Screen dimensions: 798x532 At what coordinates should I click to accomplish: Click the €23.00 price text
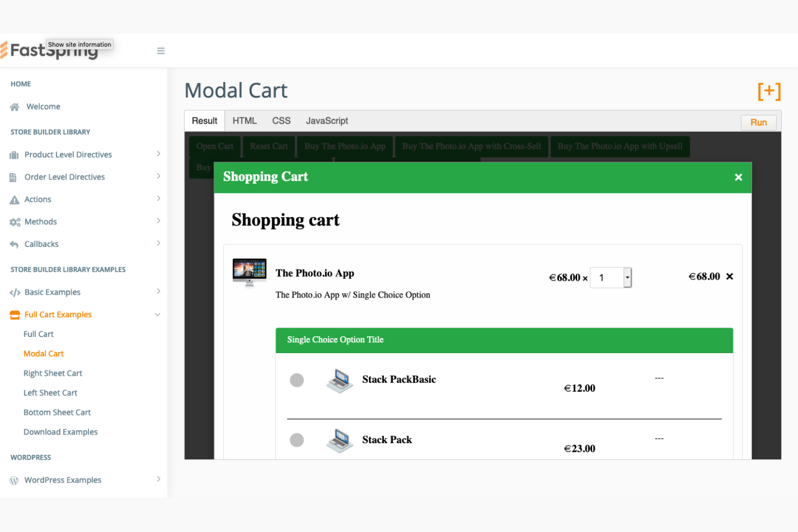click(580, 449)
